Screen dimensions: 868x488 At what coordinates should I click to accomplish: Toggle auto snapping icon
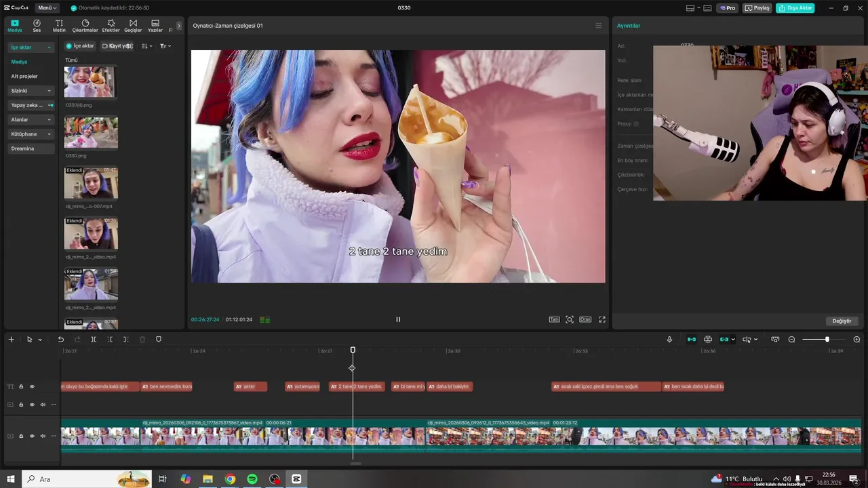[708, 340]
